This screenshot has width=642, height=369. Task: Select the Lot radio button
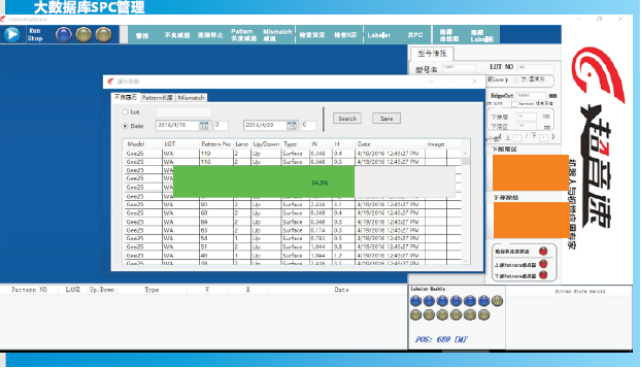125,112
